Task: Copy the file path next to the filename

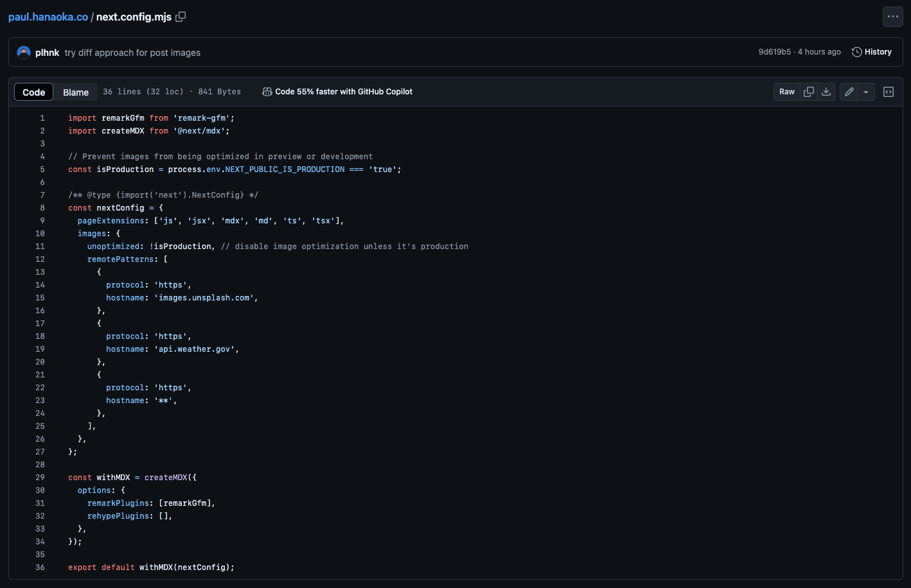Action: coord(180,17)
